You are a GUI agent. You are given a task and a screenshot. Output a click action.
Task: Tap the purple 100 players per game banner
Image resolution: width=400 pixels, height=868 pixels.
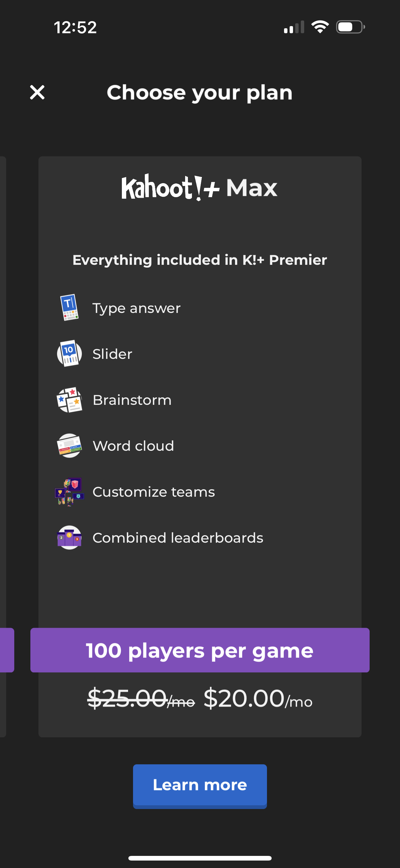pyautogui.click(x=200, y=650)
